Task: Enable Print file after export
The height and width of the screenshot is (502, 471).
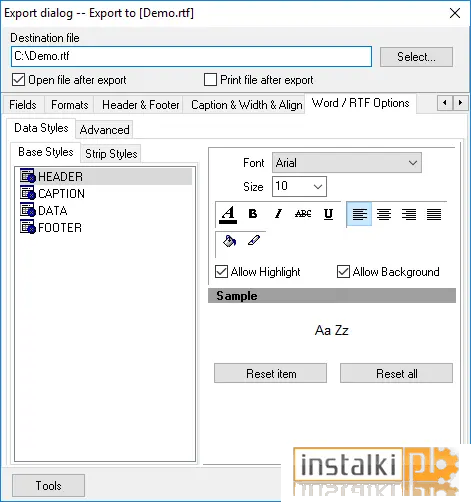Action: (x=210, y=80)
